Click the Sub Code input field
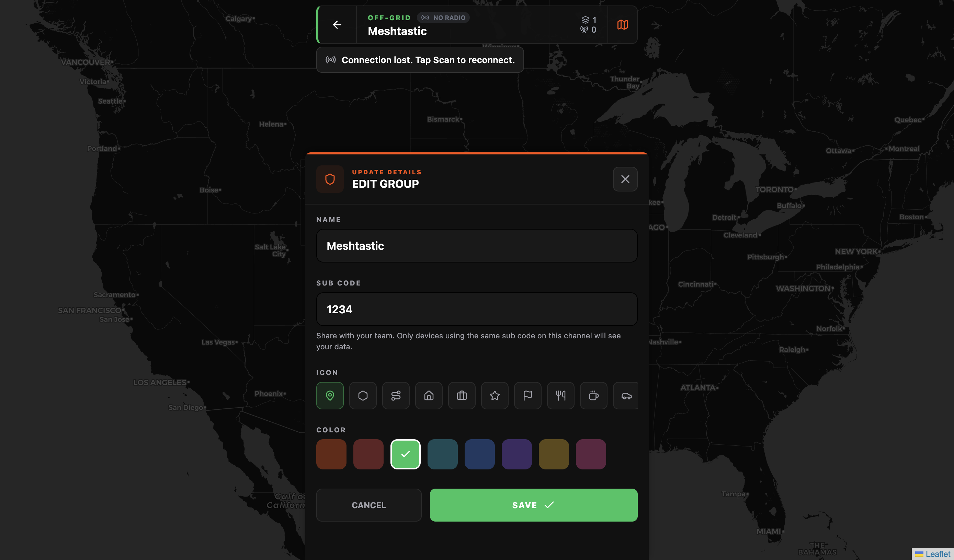 [477, 309]
